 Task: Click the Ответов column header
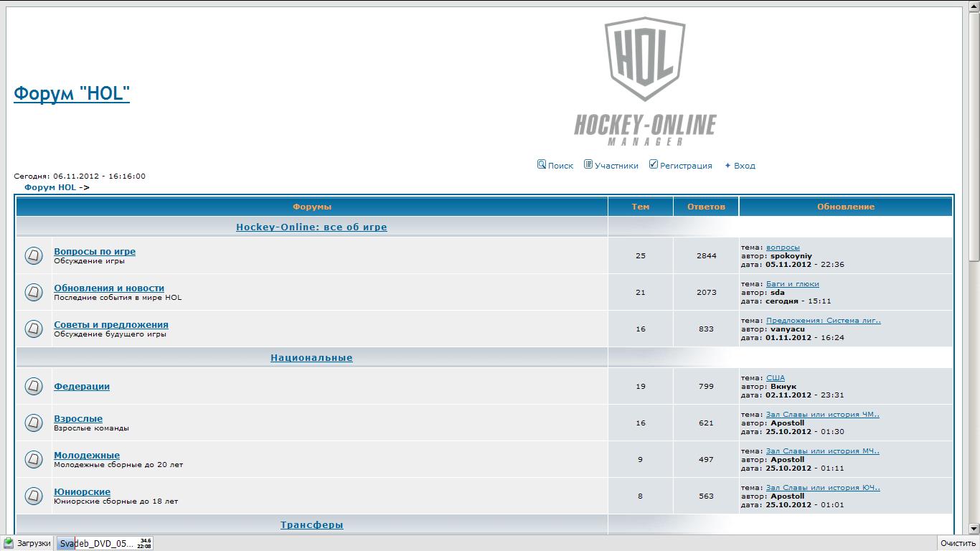tap(706, 207)
